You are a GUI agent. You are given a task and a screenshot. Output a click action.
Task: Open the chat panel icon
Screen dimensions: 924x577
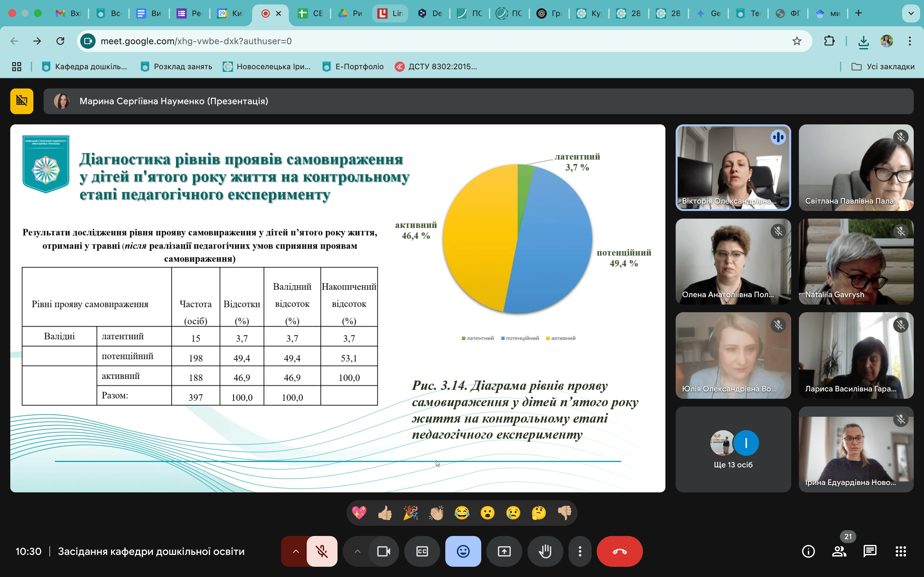tap(870, 551)
